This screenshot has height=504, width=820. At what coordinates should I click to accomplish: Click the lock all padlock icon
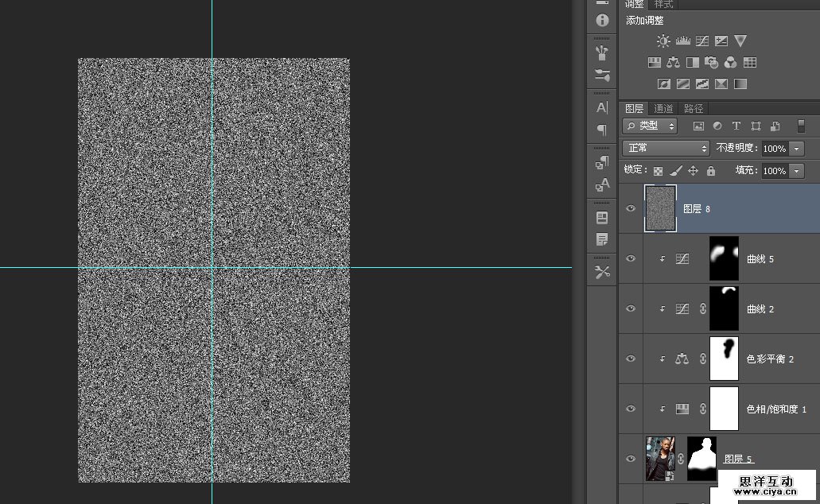(x=711, y=171)
